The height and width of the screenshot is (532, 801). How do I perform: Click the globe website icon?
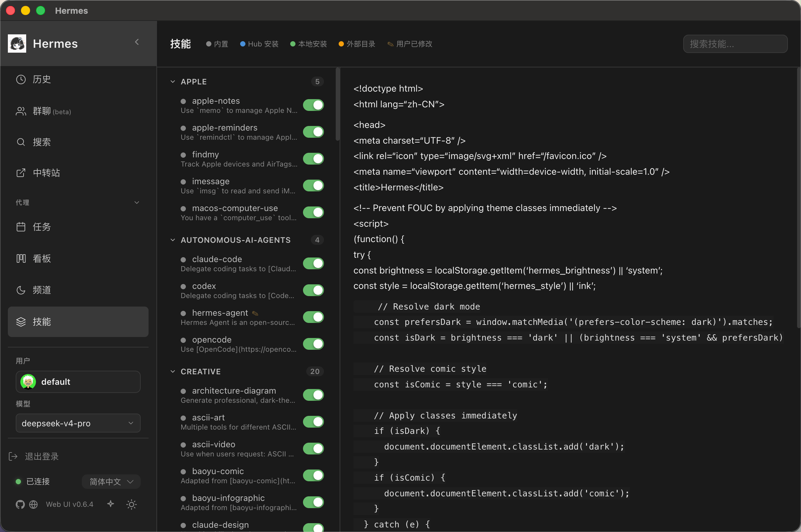coord(33,504)
